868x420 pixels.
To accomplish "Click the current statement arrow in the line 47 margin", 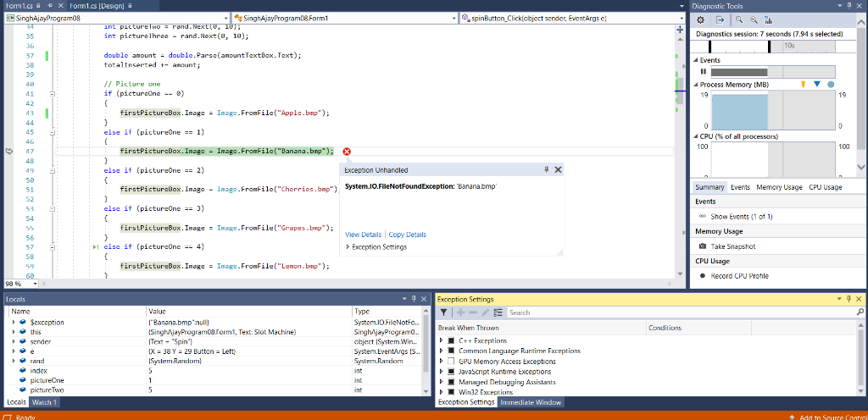I will click(x=8, y=152).
